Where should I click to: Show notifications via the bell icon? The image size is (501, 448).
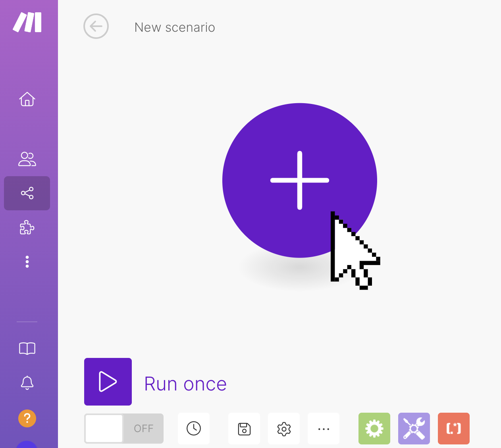click(x=27, y=383)
